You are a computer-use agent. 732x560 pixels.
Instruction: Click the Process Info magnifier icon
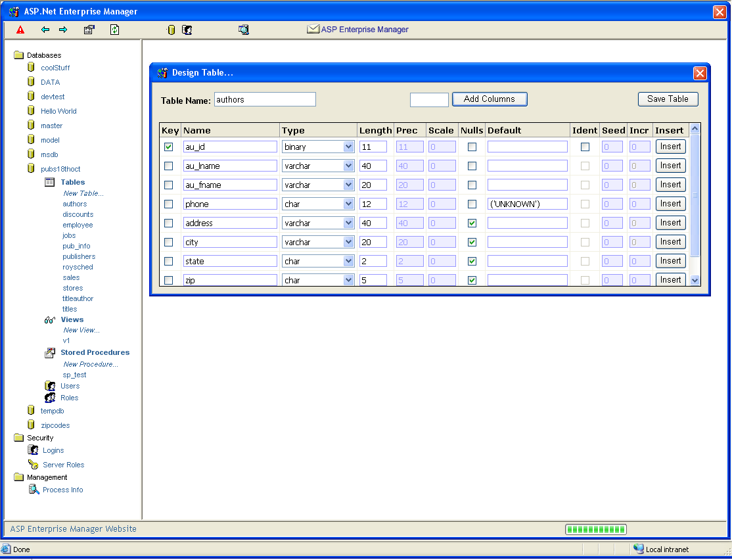[34, 489]
